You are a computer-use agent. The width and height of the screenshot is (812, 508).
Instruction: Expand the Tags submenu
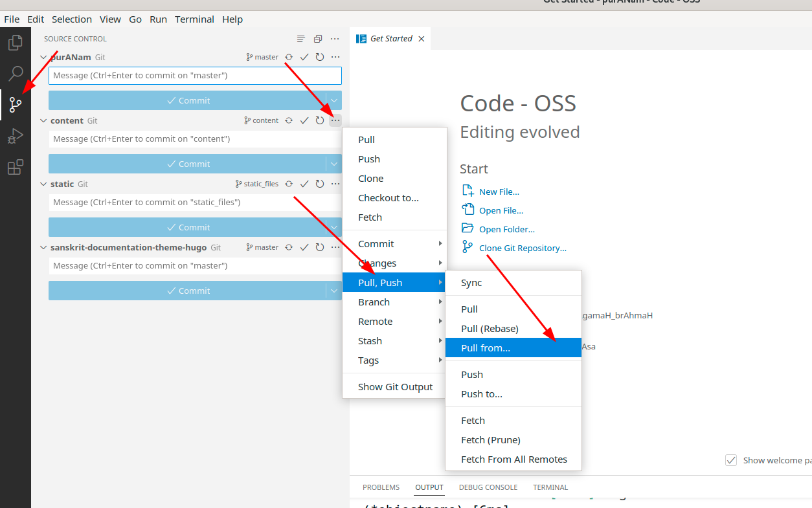click(394, 360)
